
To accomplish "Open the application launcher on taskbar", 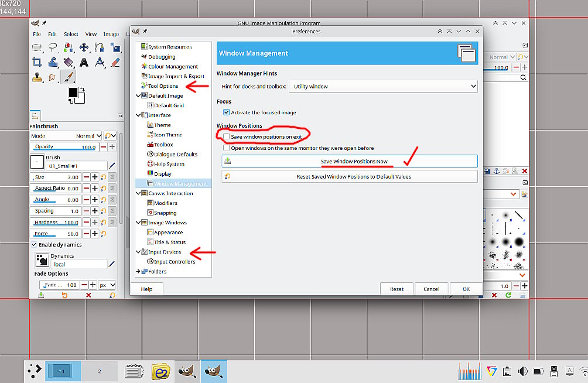I will pyautogui.click(x=34, y=371).
